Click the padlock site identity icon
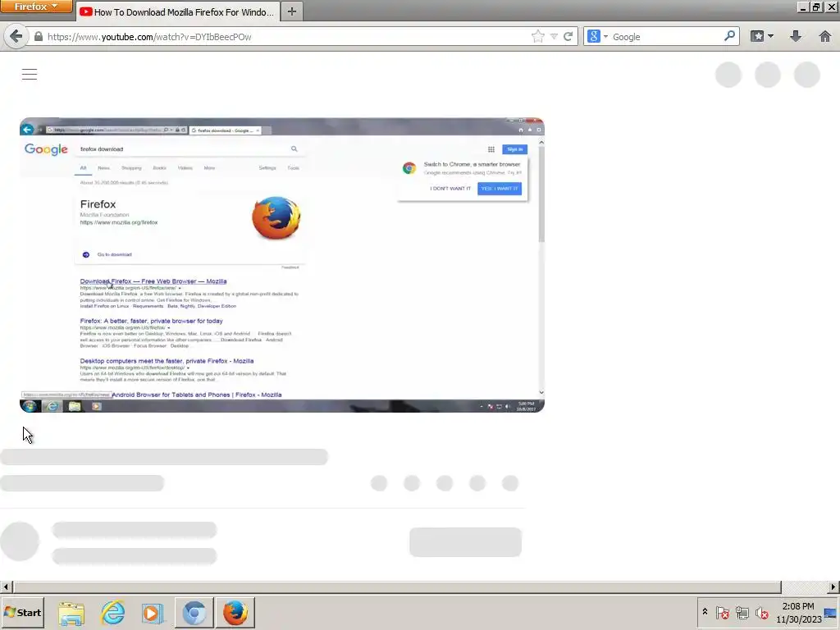840x630 pixels. 38,36
